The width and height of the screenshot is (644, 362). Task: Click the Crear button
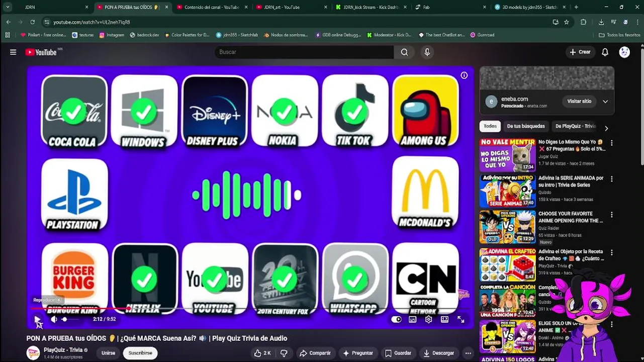(x=580, y=52)
